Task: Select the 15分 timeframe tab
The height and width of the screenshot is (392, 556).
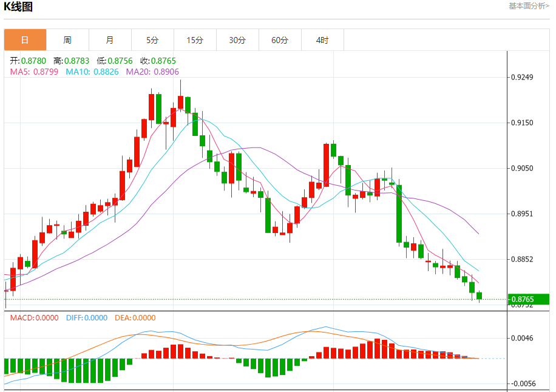Action: click(195, 40)
